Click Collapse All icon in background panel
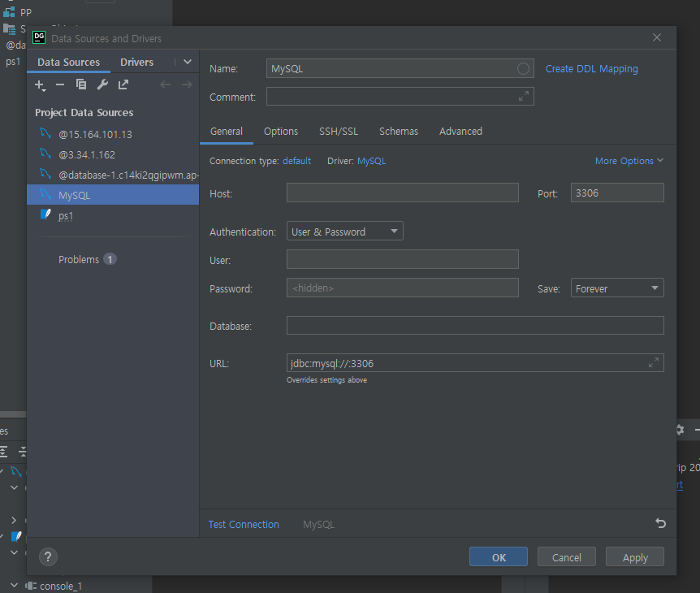Viewport: 700px width, 593px height. click(22, 452)
